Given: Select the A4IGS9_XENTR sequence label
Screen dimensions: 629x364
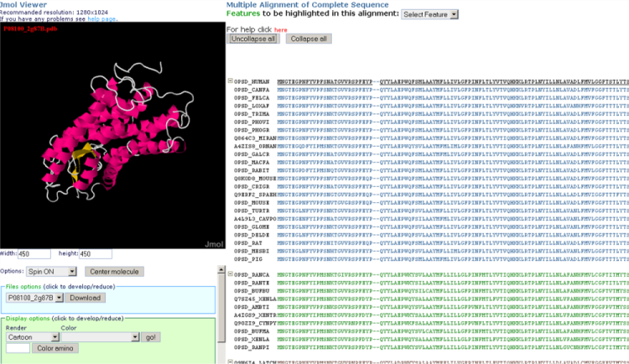Looking at the screenshot, I should click(x=256, y=315).
